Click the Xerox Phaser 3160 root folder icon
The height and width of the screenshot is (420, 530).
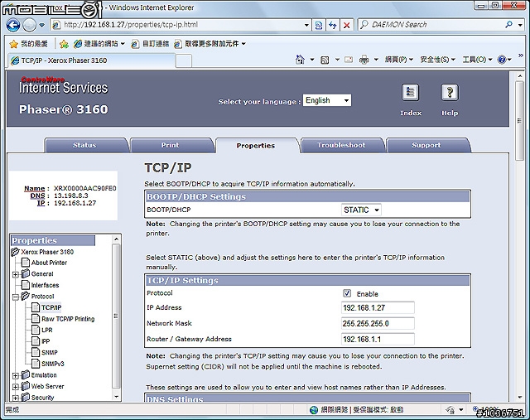(15, 252)
